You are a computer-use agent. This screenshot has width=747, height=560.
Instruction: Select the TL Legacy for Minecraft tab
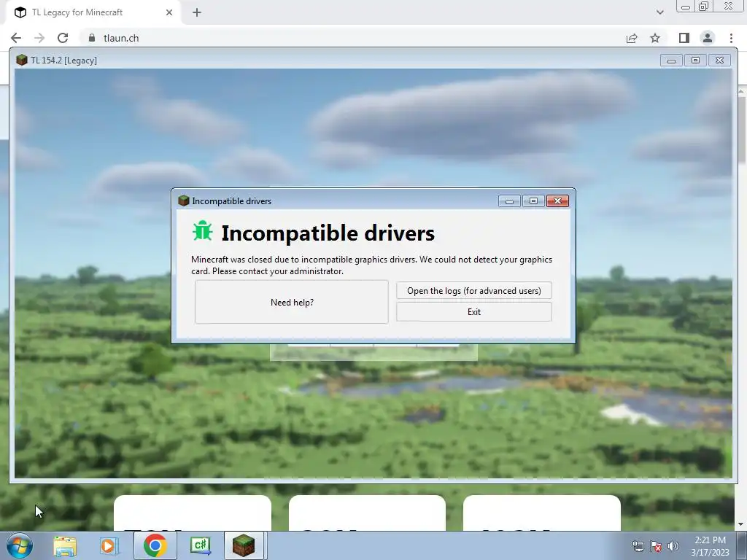pos(93,12)
